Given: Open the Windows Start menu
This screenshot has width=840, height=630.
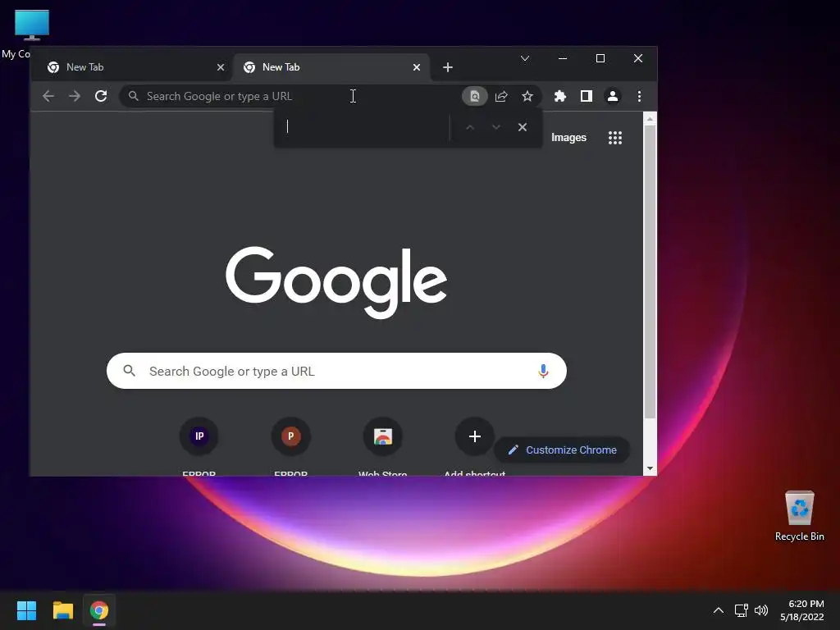Looking at the screenshot, I should [x=26, y=610].
